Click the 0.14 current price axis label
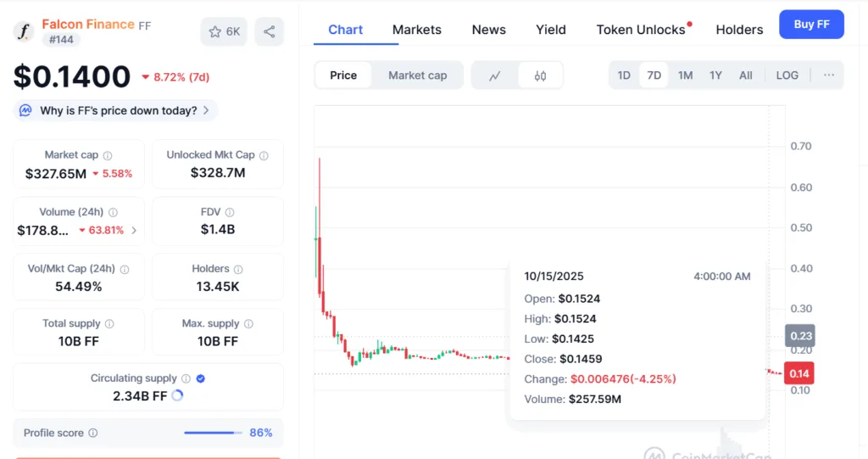This screenshot has height=459, width=868. tap(798, 373)
